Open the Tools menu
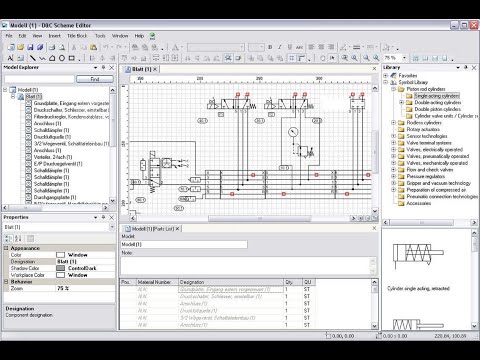The image size is (480, 360). (x=100, y=36)
